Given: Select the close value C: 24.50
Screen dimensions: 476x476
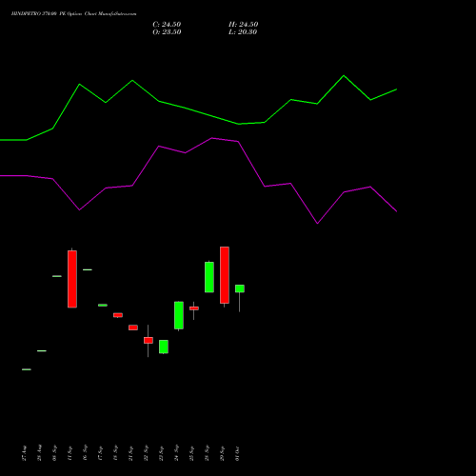Looking at the screenshot, I should click(167, 25).
